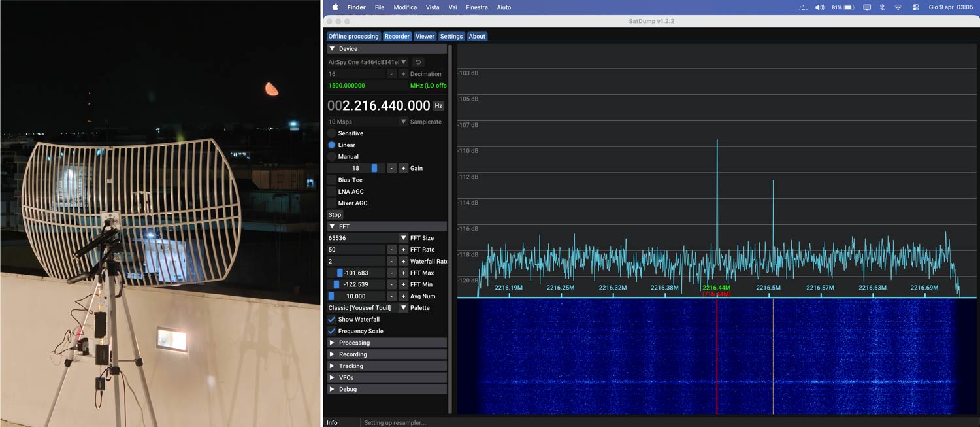980x427 pixels.
Task: Open the Offline processing tab
Action: pyautogui.click(x=353, y=37)
